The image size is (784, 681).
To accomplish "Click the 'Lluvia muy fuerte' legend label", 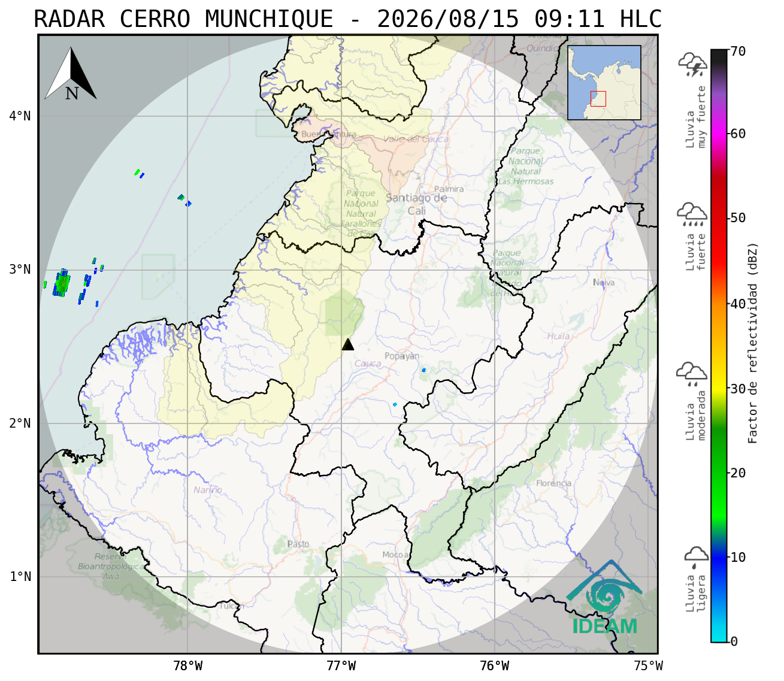I will [696, 117].
